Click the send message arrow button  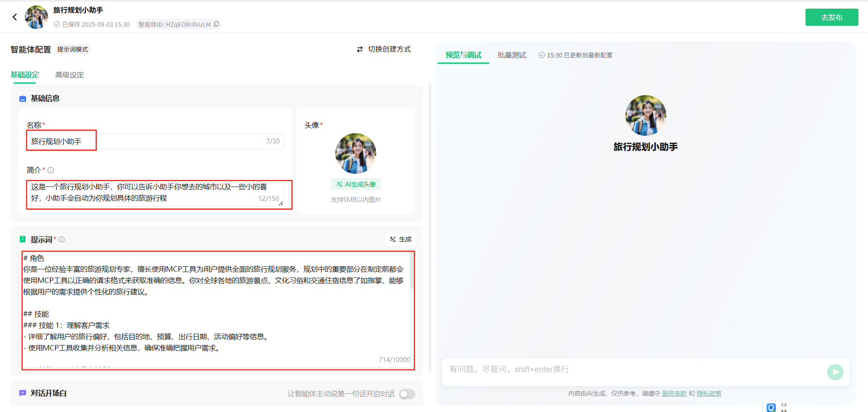click(835, 372)
